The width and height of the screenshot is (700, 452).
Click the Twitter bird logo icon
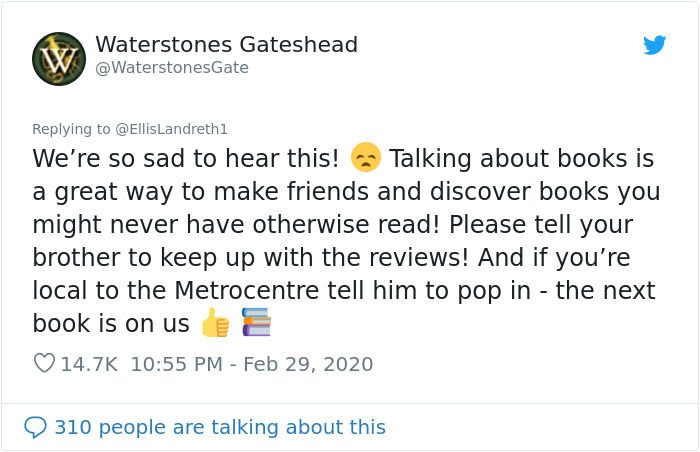pyautogui.click(x=654, y=45)
